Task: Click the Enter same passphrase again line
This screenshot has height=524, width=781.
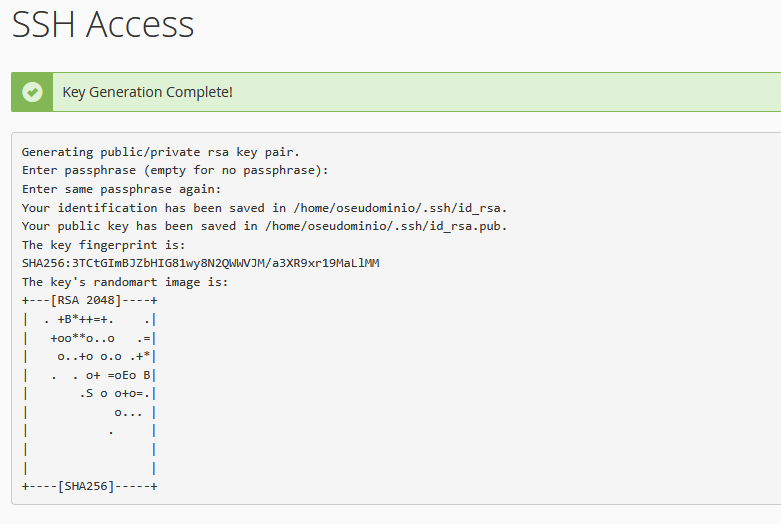Action: click(121, 189)
